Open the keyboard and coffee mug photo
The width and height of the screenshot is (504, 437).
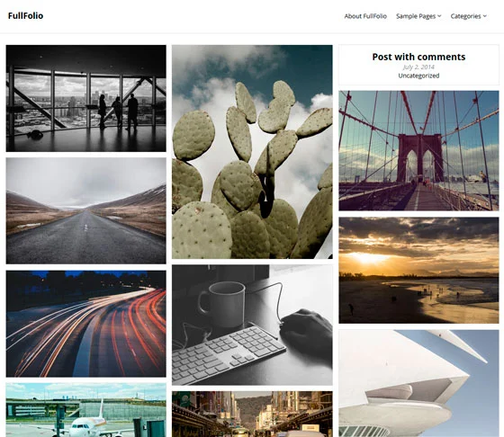click(x=252, y=325)
